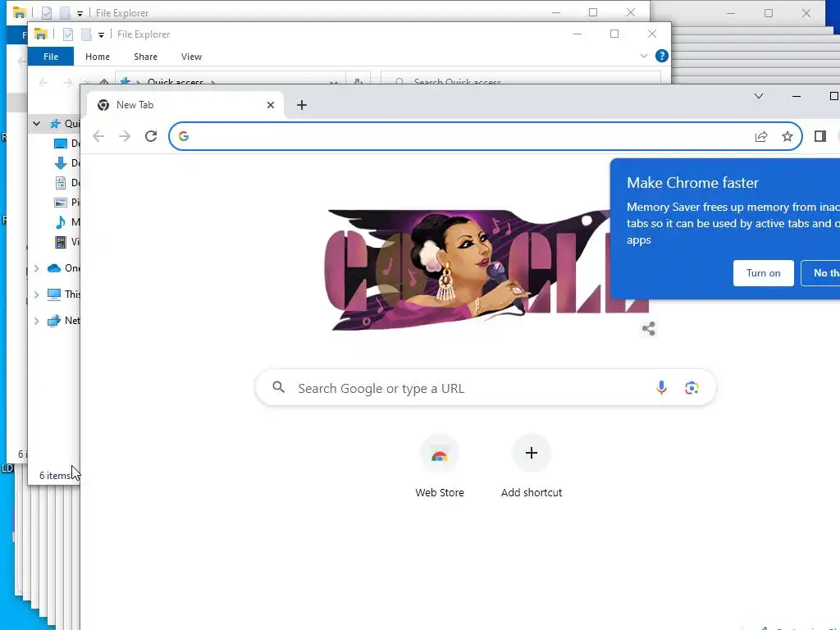
Task: Search by voice with microphone icon
Action: (662, 387)
